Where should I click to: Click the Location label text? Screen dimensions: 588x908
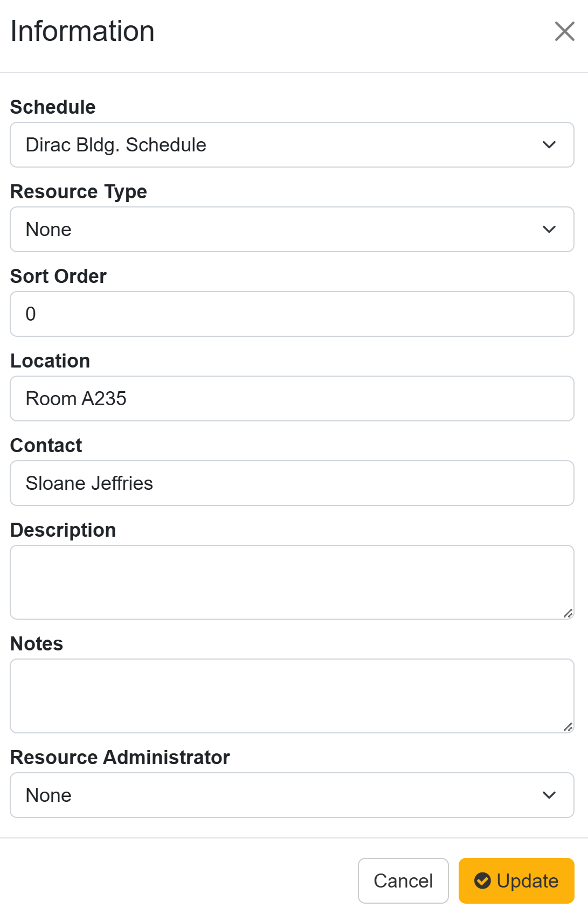coord(50,361)
